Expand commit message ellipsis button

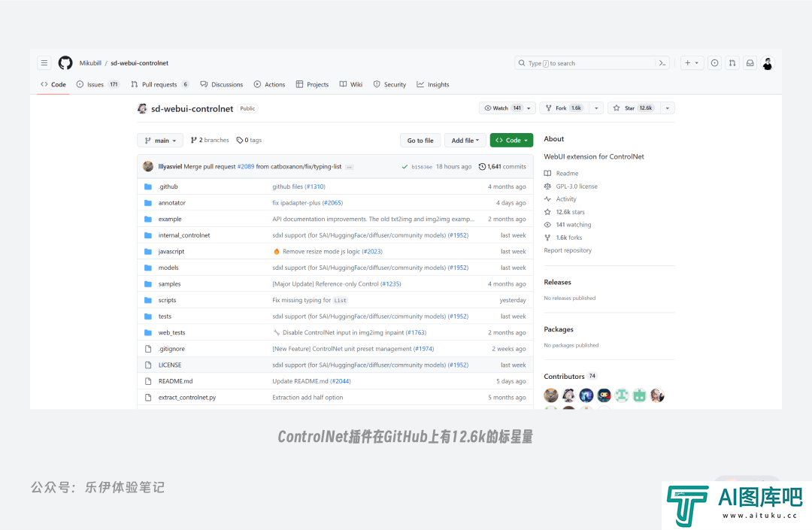350,167
